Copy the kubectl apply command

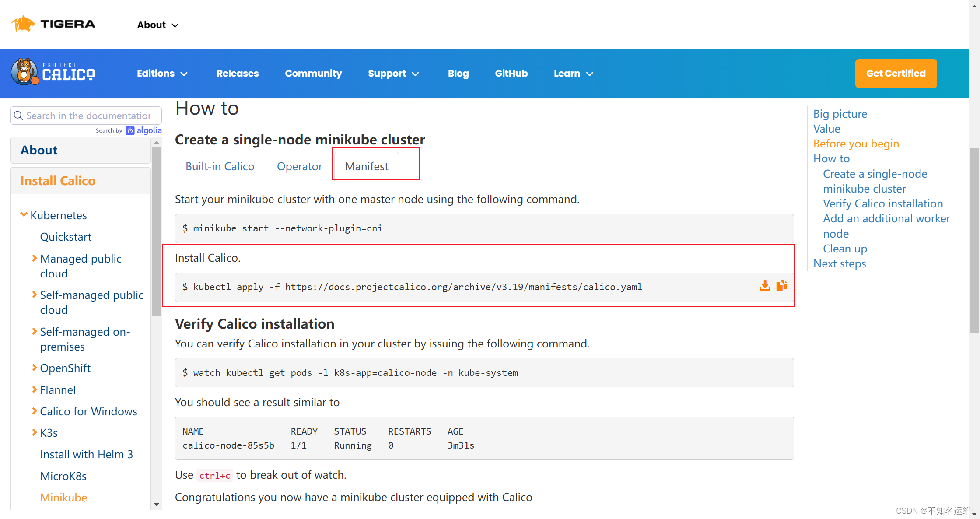point(781,286)
